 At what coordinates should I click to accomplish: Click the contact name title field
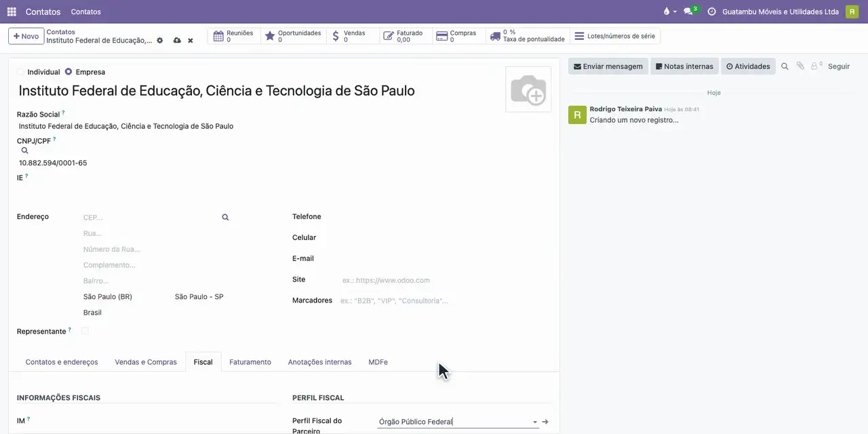258,91
